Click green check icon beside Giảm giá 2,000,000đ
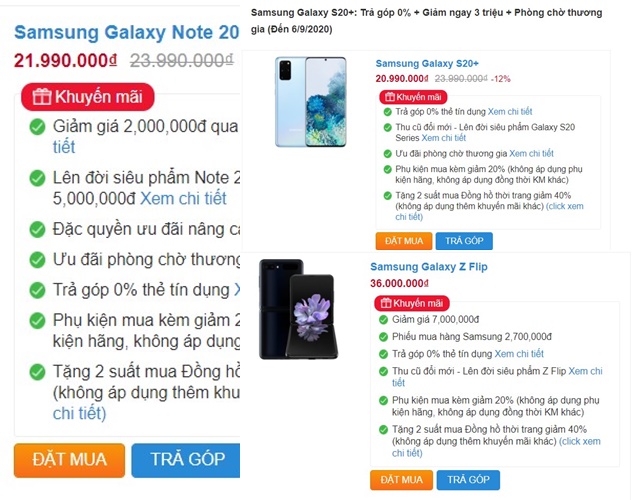This screenshot has width=640, height=500. pyautogui.click(x=37, y=127)
